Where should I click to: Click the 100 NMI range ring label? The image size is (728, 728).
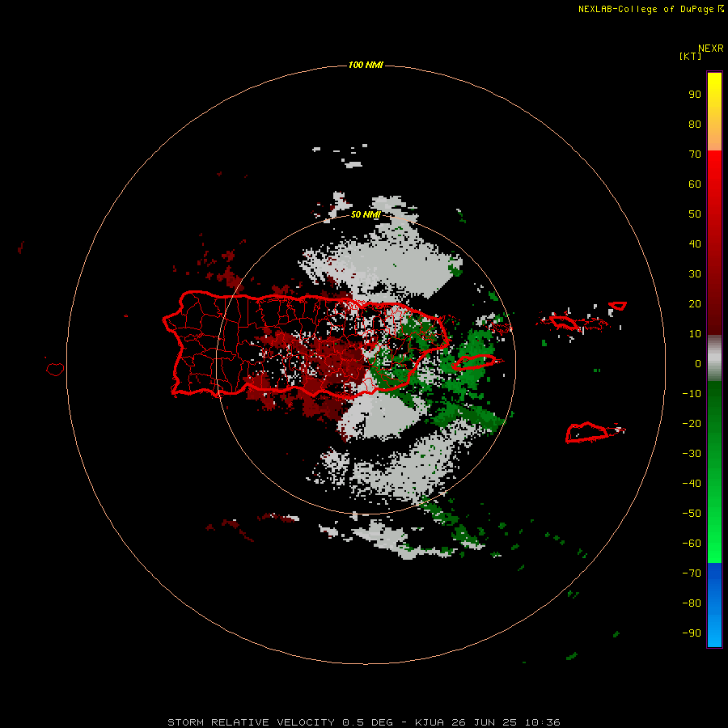pyautogui.click(x=366, y=65)
